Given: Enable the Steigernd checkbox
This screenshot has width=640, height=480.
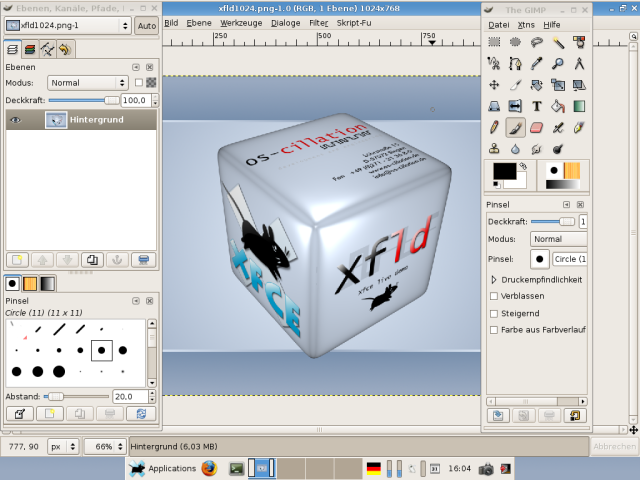Looking at the screenshot, I should (494, 313).
